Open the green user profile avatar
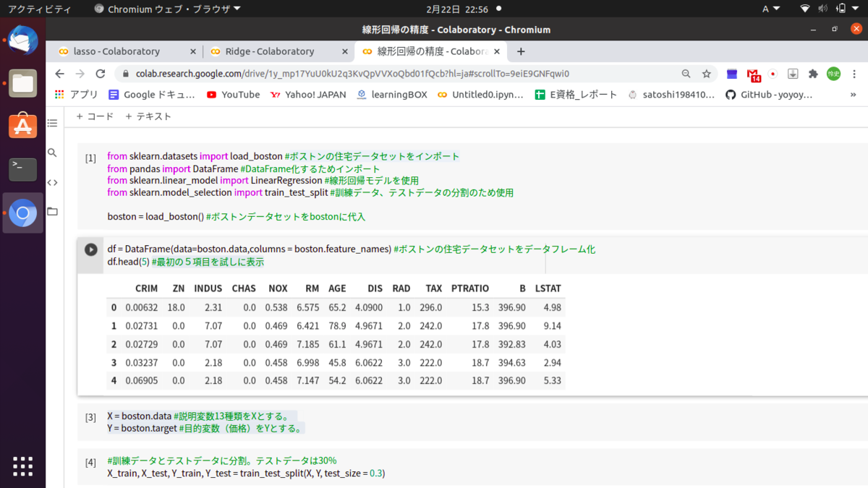The width and height of the screenshot is (868, 488). (834, 74)
